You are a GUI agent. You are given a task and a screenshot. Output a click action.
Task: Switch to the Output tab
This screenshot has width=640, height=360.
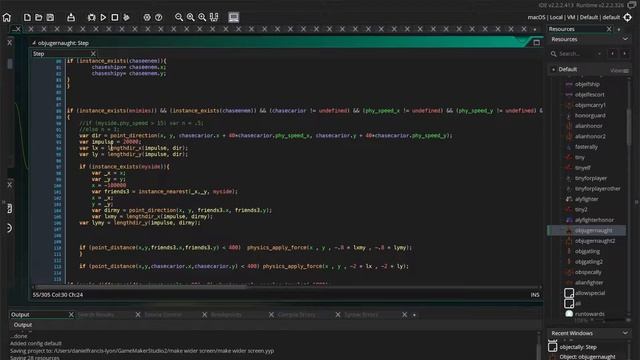(20, 315)
